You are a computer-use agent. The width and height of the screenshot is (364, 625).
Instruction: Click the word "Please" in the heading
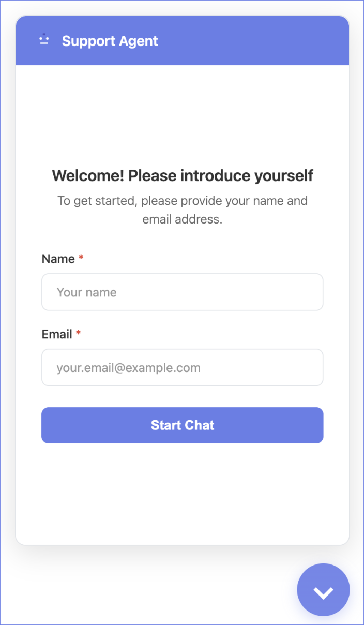point(153,176)
